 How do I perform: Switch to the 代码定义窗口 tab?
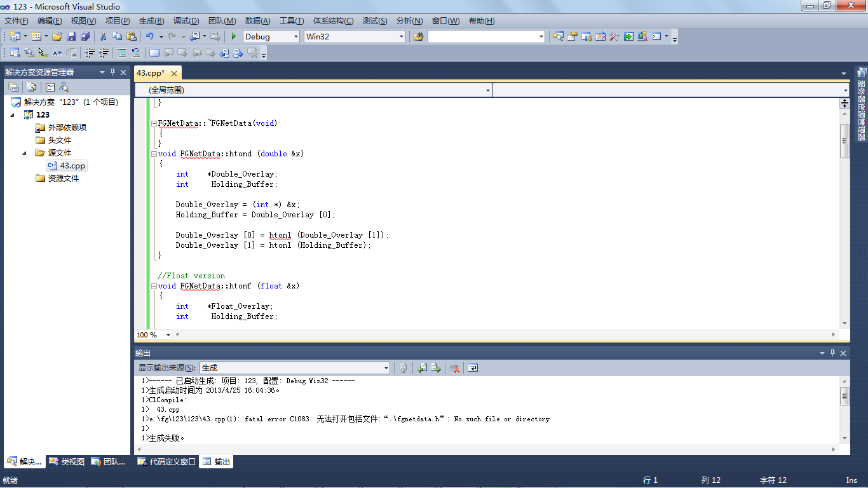(x=167, y=462)
